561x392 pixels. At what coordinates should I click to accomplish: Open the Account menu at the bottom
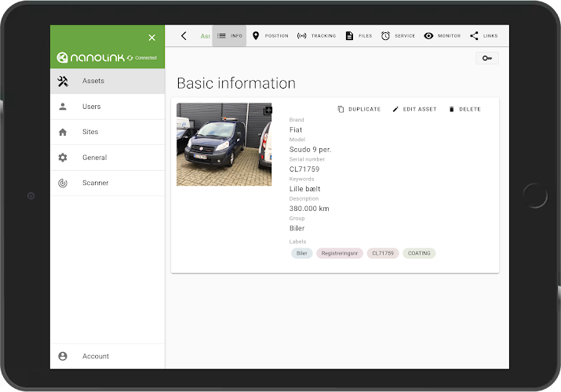(x=107, y=356)
